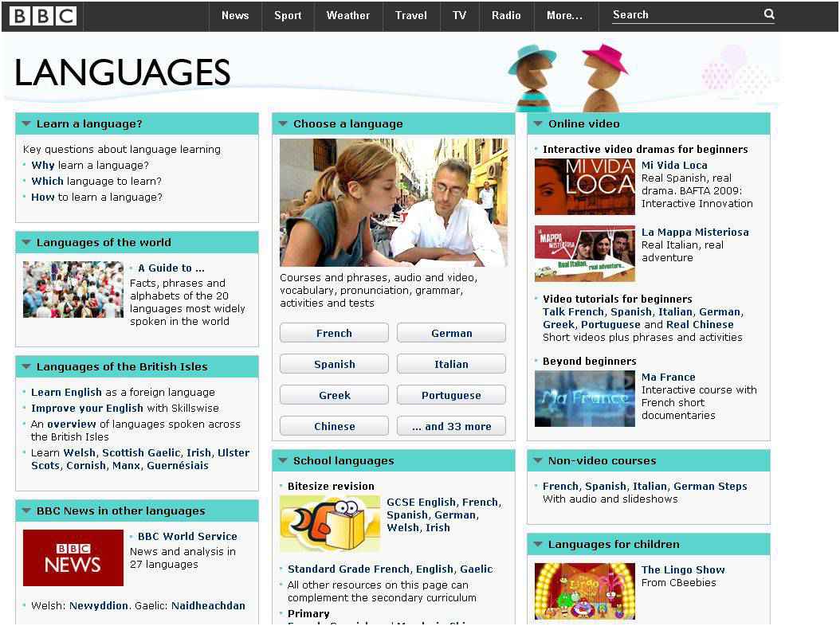Viewport: 840px width, 626px height.
Task: Collapse the School languages section
Action: (283, 460)
